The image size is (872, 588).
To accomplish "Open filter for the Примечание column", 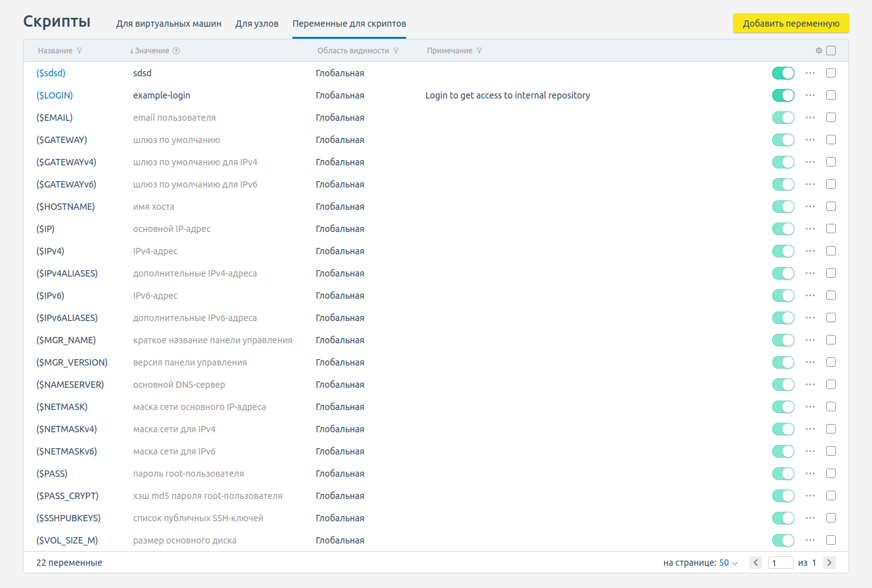I will click(x=479, y=51).
